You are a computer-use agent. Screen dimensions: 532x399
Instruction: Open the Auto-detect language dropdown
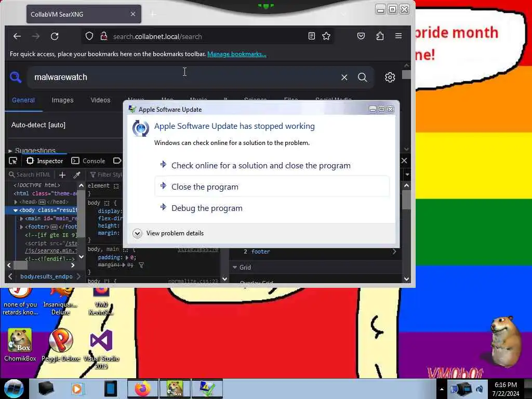tap(38, 125)
